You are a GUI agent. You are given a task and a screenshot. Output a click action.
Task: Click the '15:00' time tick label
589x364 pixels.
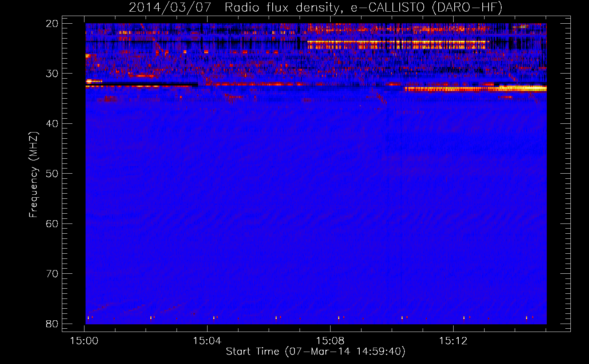pos(84,341)
